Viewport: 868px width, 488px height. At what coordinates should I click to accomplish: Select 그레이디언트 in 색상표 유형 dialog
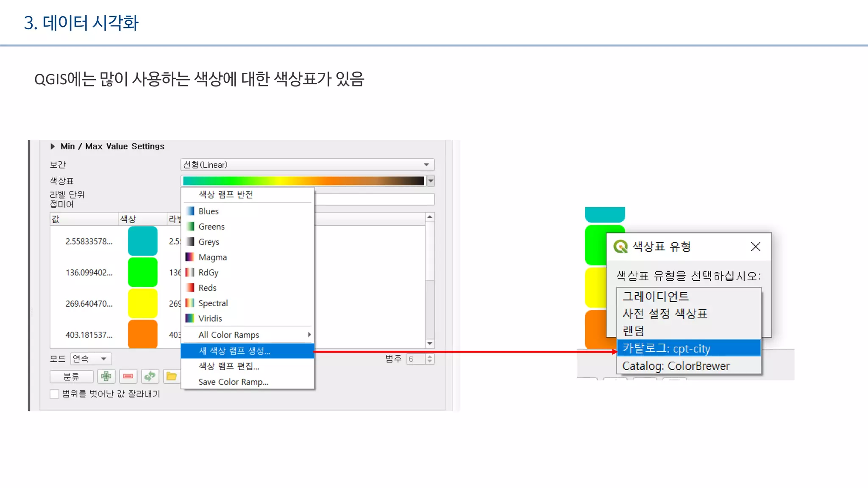pyautogui.click(x=689, y=297)
